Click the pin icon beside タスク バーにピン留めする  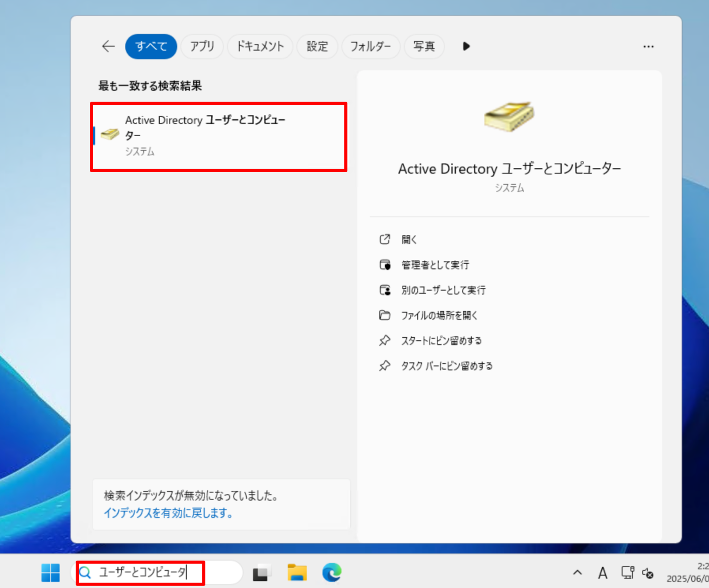click(385, 365)
